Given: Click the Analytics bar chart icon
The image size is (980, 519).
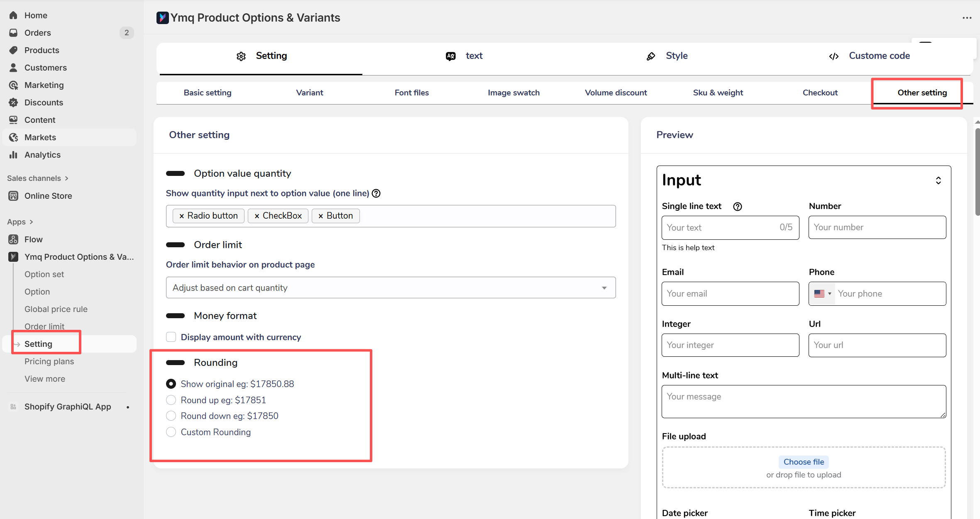Looking at the screenshot, I should (13, 155).
